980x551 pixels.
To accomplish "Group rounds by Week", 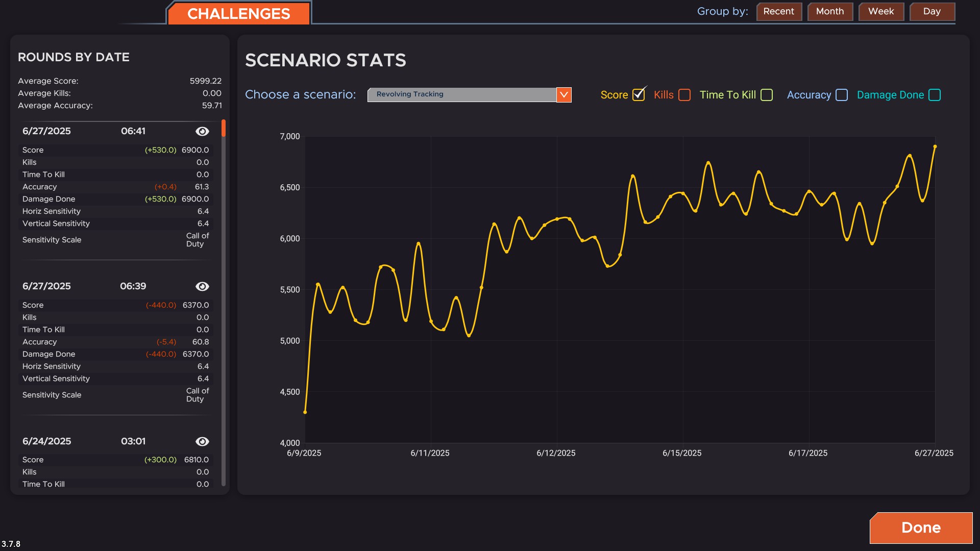I will click(880, 11).
